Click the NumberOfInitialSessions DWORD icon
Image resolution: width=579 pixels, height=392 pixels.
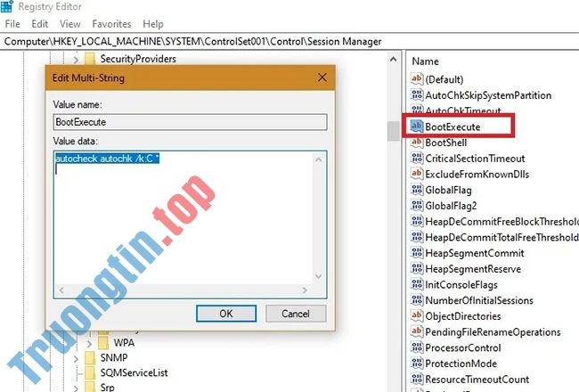coord(417,299)
